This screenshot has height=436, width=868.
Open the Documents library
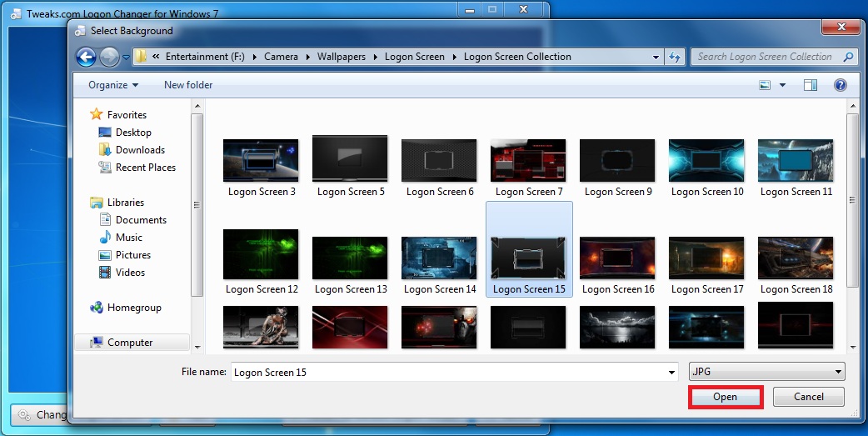(141, 220)
